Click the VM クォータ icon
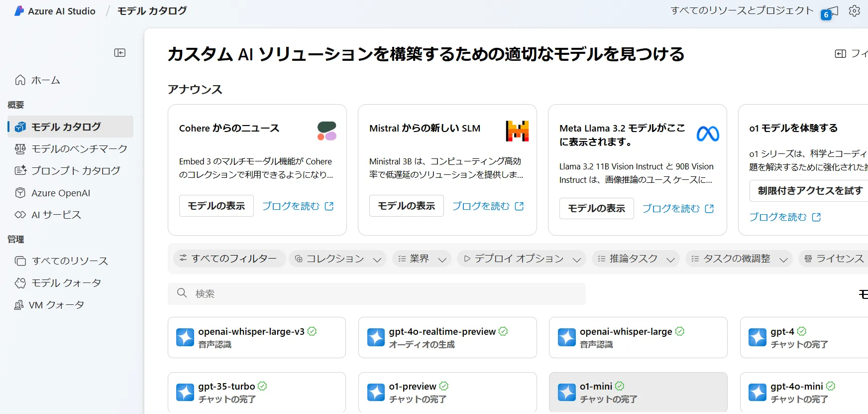Screen dimensions: 868x414 point(19,305)
